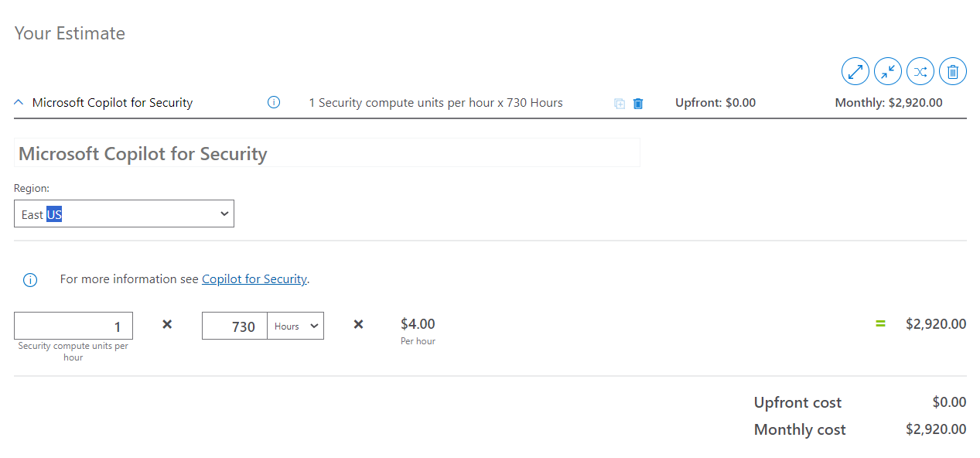Screen dimensions: 980x458
Task: Click the service title in the header row
Action: (x=112, y=103)
